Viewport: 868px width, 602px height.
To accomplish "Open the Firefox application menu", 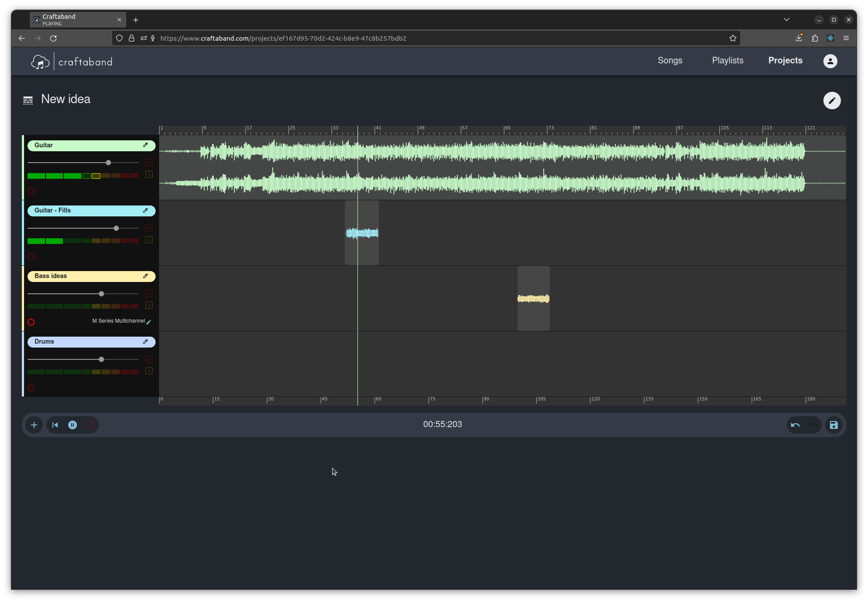I will point(846,38).
